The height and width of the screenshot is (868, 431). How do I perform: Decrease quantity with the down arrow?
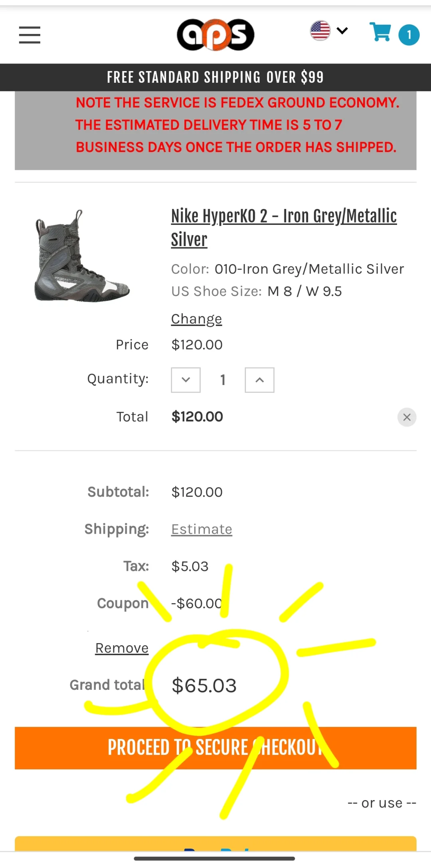[186, 380]
